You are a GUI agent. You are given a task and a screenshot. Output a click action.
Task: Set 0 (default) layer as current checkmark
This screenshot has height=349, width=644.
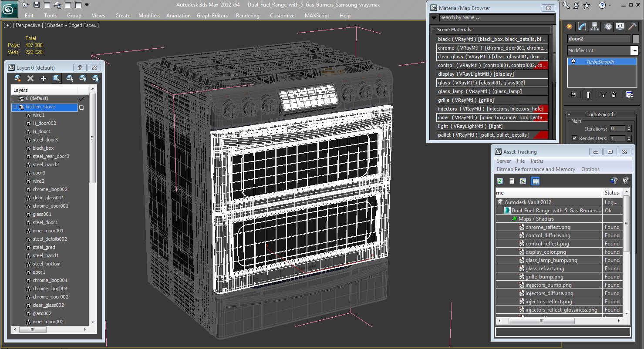(x=81, y=99)
